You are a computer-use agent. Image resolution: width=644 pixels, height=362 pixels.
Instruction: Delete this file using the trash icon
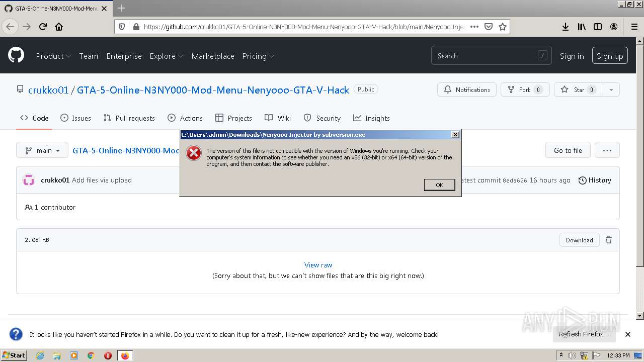click(x=609, y=240)
